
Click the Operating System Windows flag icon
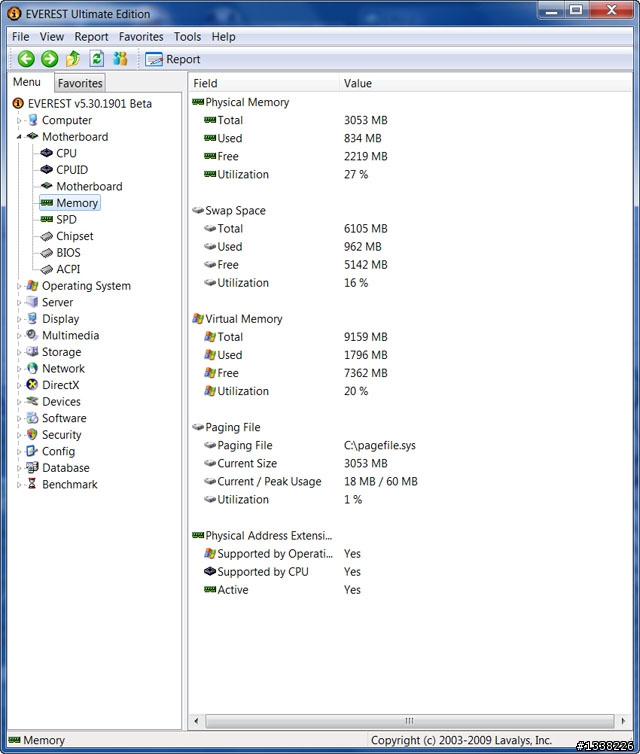tap(32, 286)
